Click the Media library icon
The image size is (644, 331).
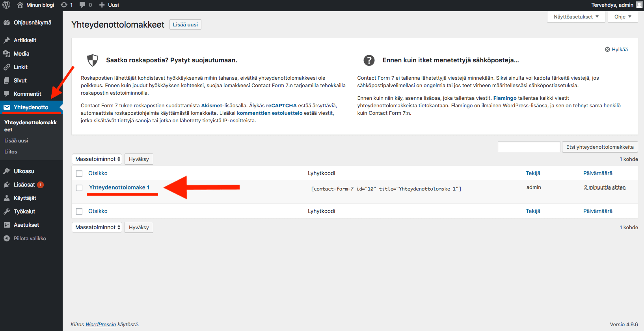[x=7, y=54]
